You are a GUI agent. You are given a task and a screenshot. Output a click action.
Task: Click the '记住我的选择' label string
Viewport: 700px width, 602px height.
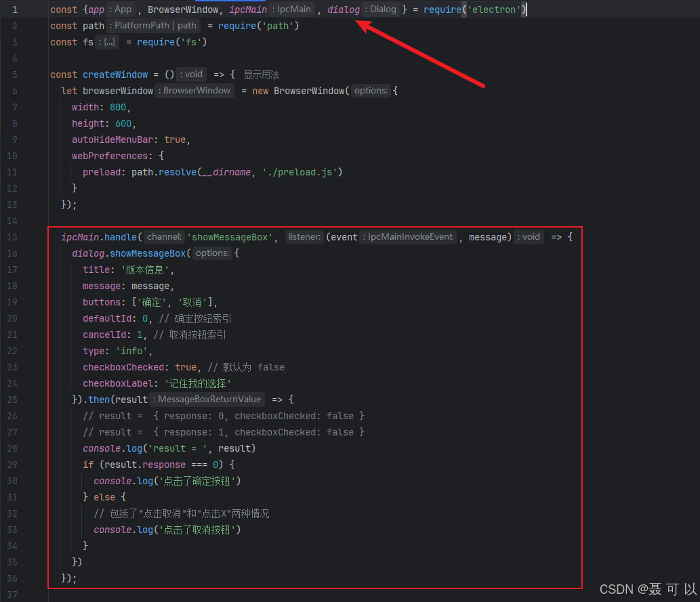coord(198,383)
